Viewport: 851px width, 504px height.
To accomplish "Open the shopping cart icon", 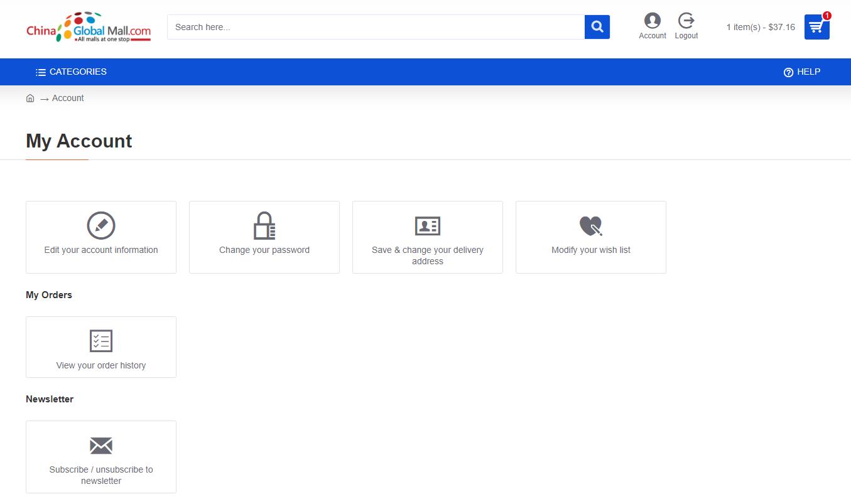I will coord(816,27).
